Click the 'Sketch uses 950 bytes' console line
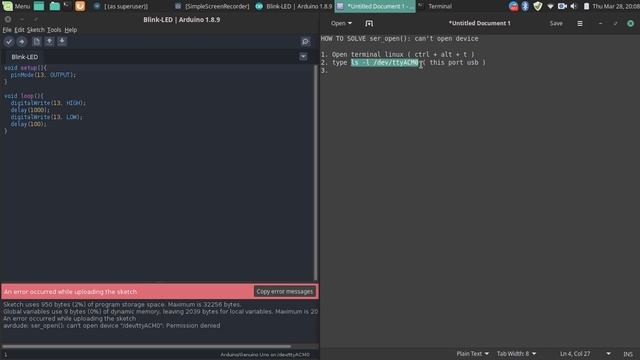This screenshot has height=360, width=640. pos(122,304)
